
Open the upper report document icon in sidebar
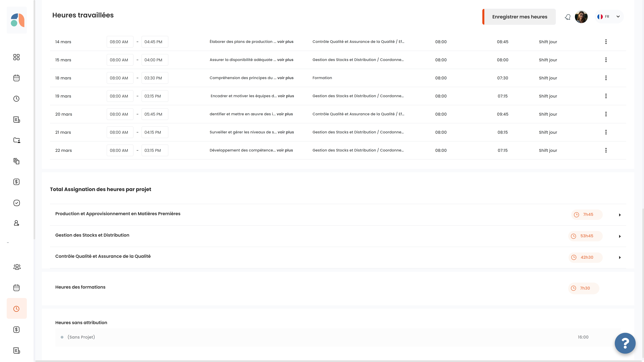pos(17,120)
